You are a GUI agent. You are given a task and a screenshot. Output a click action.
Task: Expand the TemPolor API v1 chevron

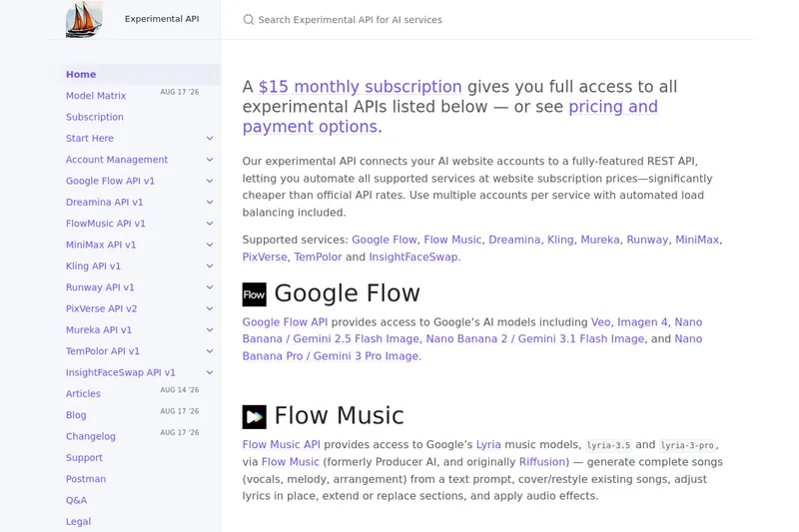click(x=210, y=351)
